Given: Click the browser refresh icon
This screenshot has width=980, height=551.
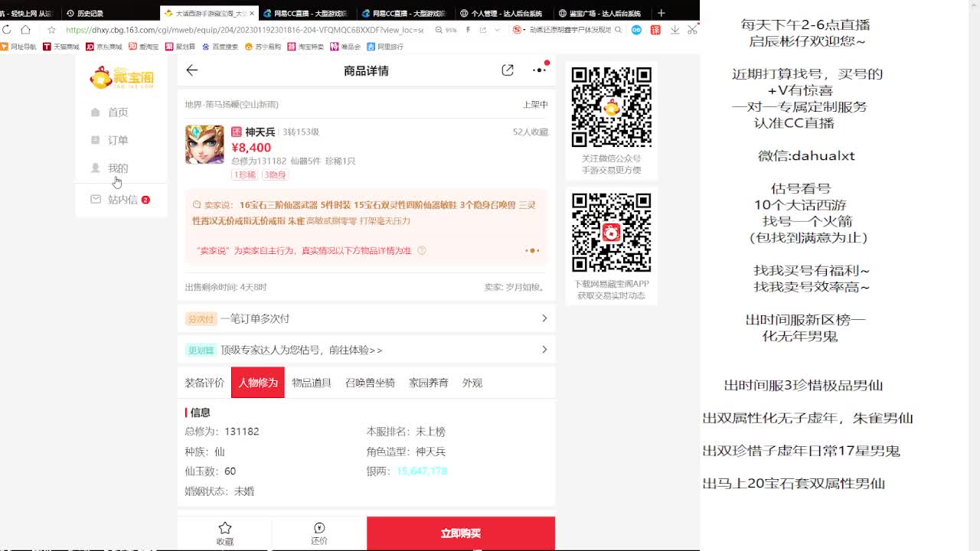Looking at the screenshot, I should click(x=7, y=30).
